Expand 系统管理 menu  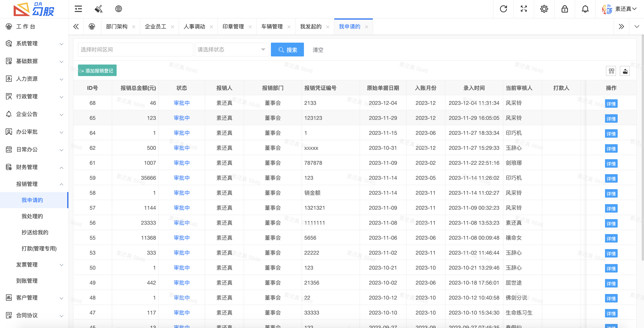tap(34, 43)
